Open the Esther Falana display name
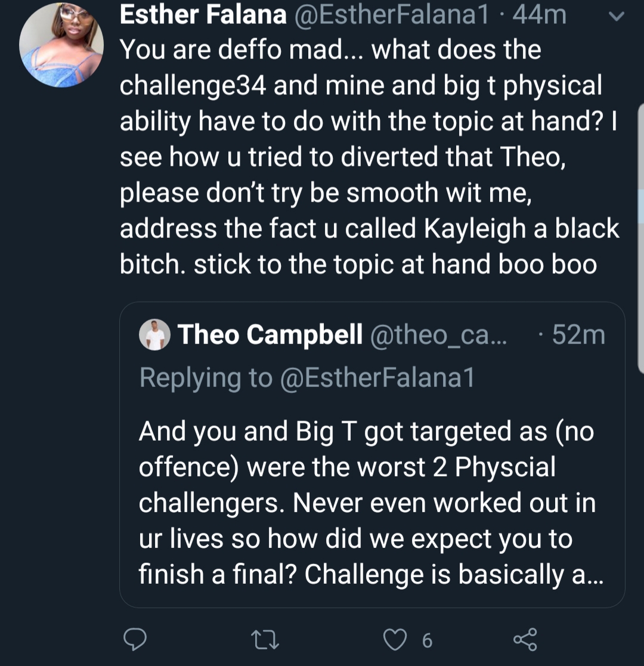Image resolution: width=644 pixels, height=666 pixels. click(x=203, y=14)
